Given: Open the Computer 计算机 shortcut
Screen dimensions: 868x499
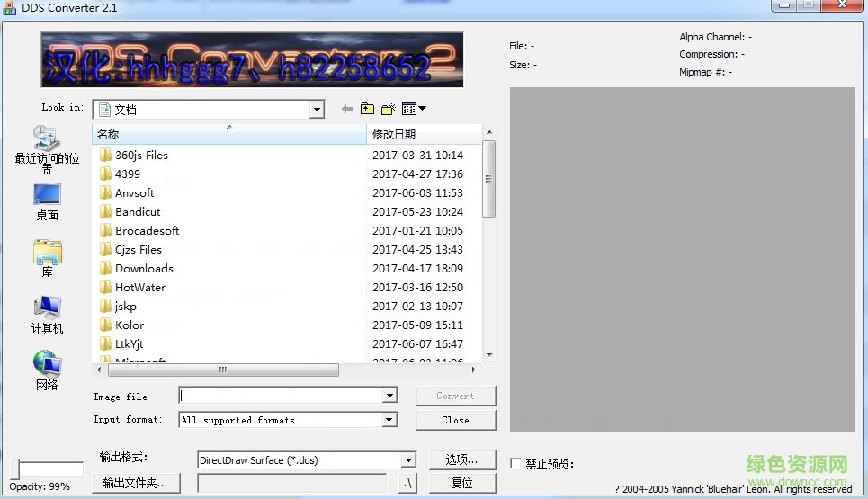Looking at the screenshot, I should click(x=47, y=315).
